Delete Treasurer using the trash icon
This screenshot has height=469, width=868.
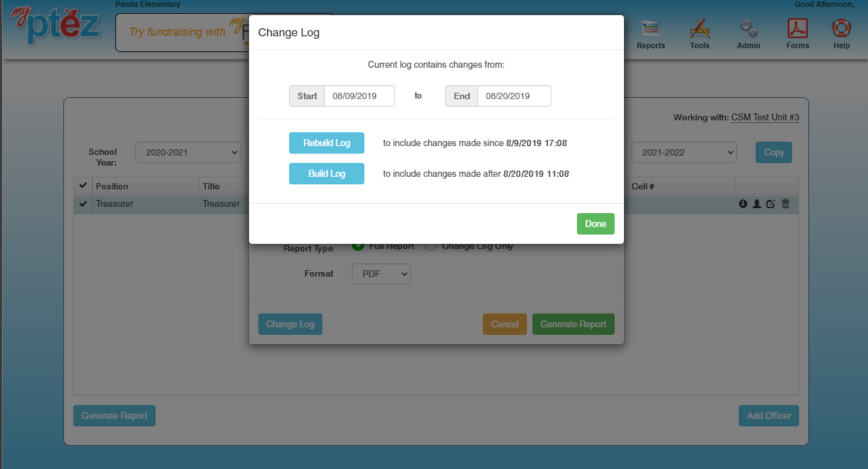785,204
